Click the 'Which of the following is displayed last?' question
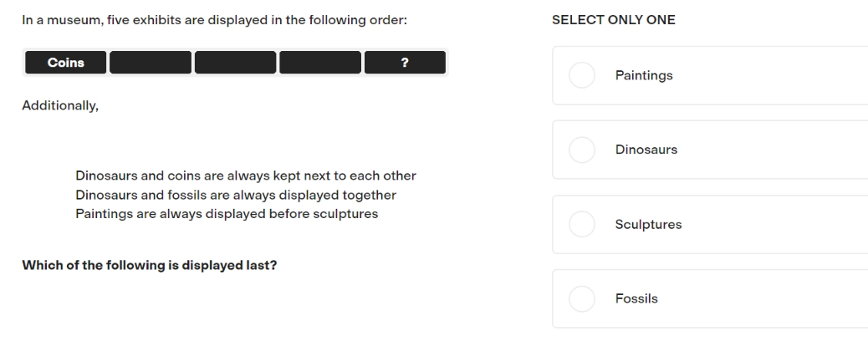Viewport: 868px width, 341px height. point(150,266)
